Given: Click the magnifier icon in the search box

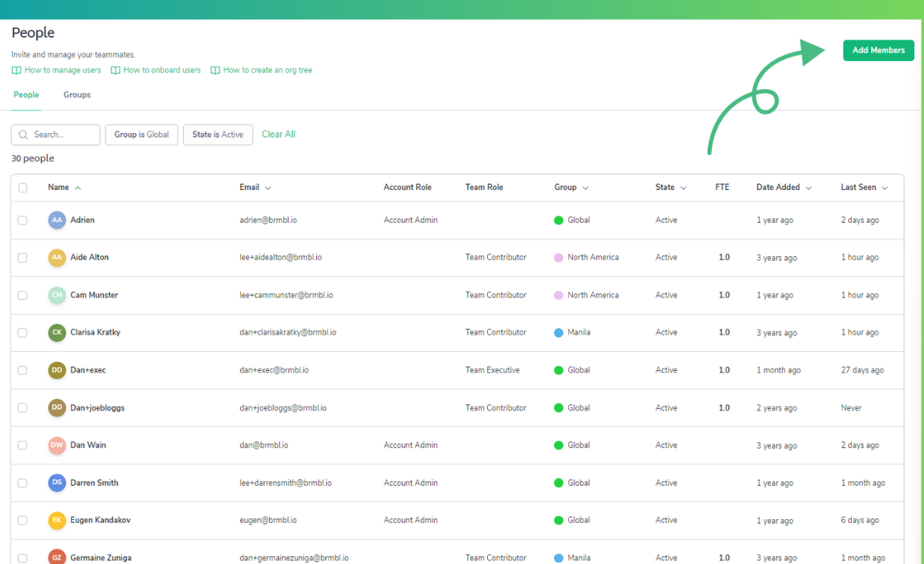Looking at the screenshot, I should (x=24, y=135).
